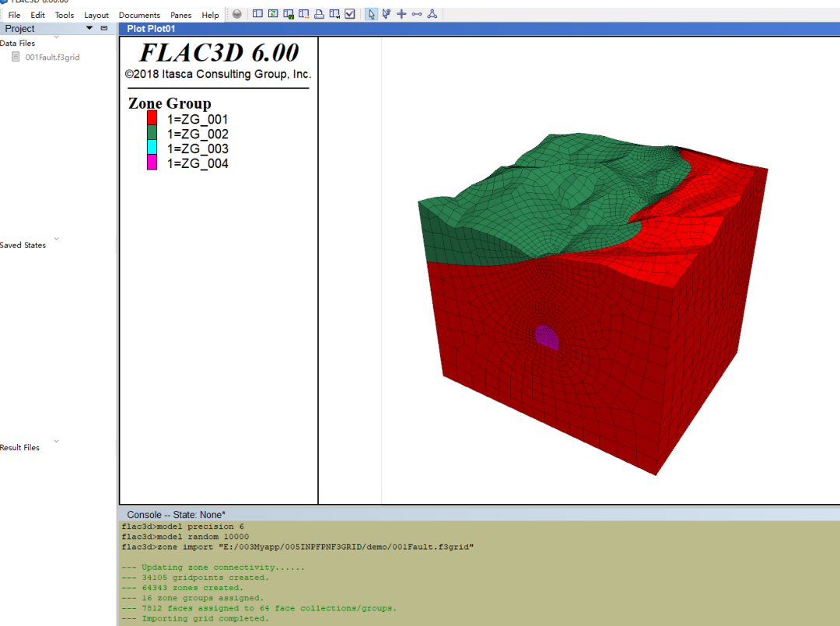Click the Data Files heading

[18, 43]
